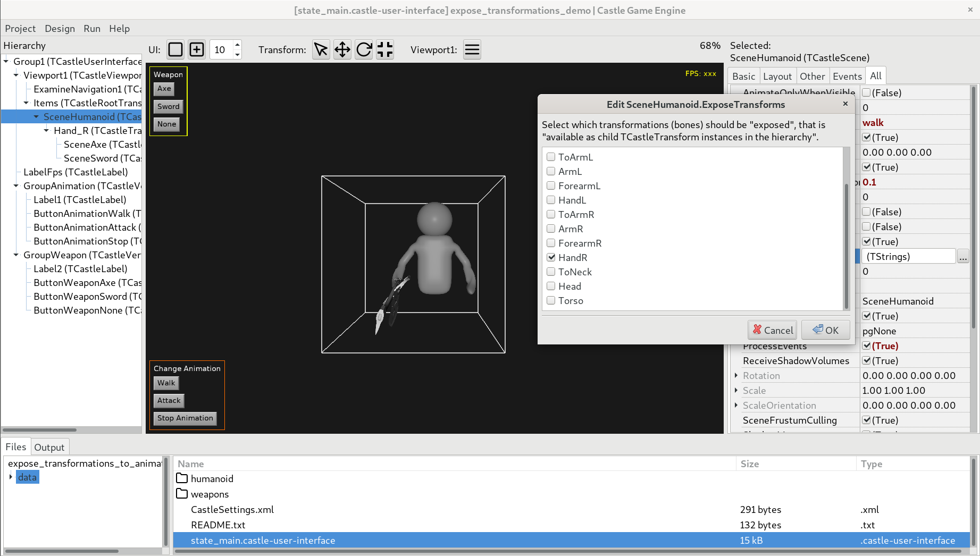Check the ToNeck bone checkbox
Viewport: 980px width, 556px height.
click(x=551, y=272)
